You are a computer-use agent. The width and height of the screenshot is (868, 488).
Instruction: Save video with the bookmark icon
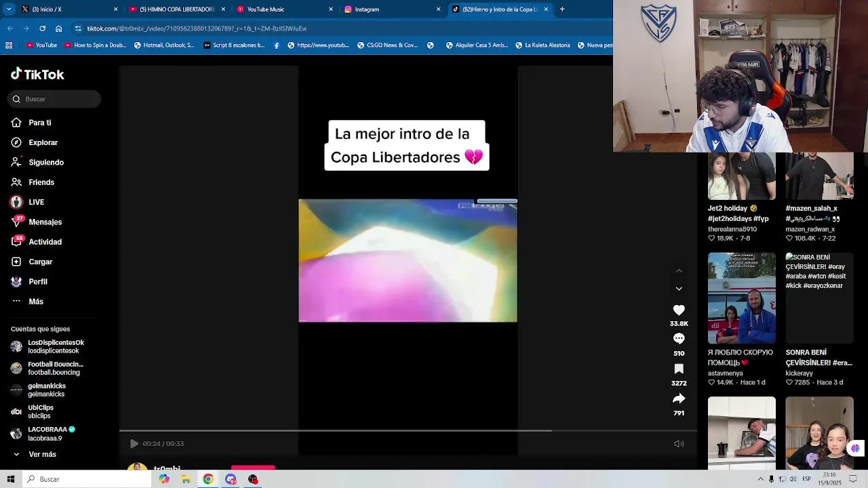pyautogui.click(x=679, y=369)
